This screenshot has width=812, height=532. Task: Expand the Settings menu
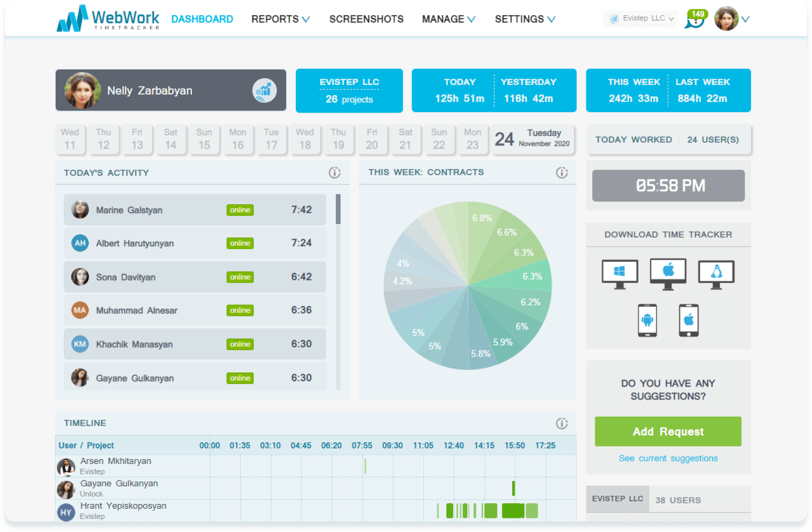pyautogui.click(x=525, y=19)
